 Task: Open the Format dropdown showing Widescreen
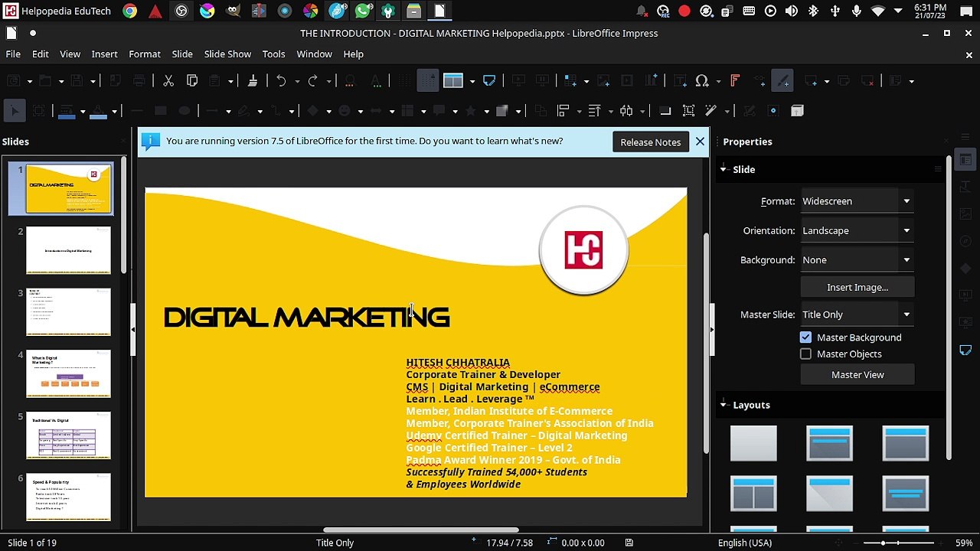857,201
